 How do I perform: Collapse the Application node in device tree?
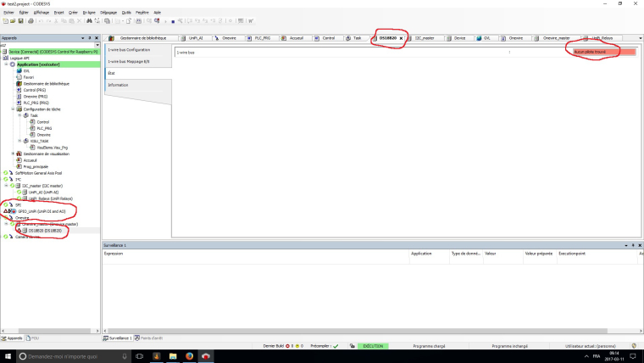coord(6,64)
